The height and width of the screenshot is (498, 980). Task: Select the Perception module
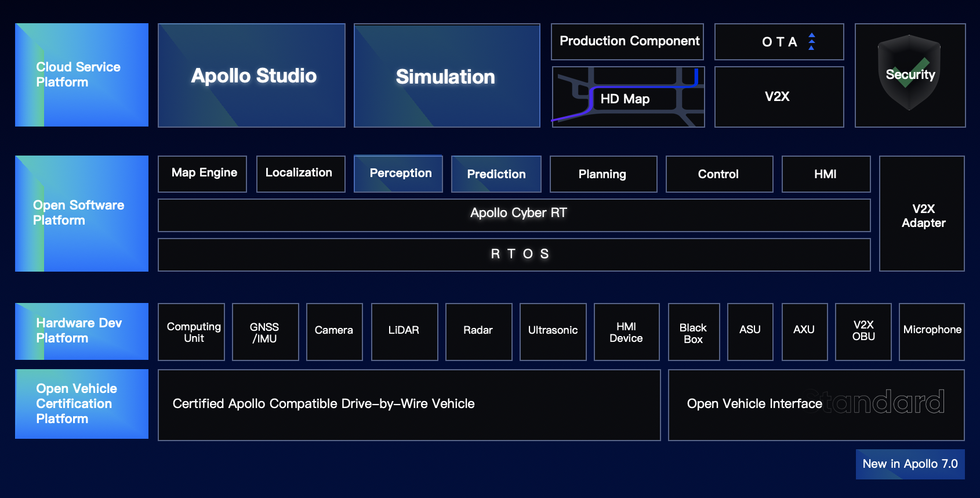pyautogui.click(x=398, y=174)
